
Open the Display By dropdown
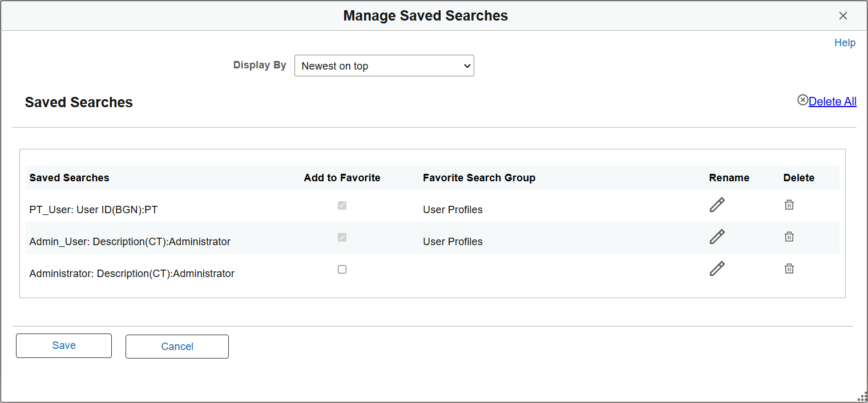383,66
